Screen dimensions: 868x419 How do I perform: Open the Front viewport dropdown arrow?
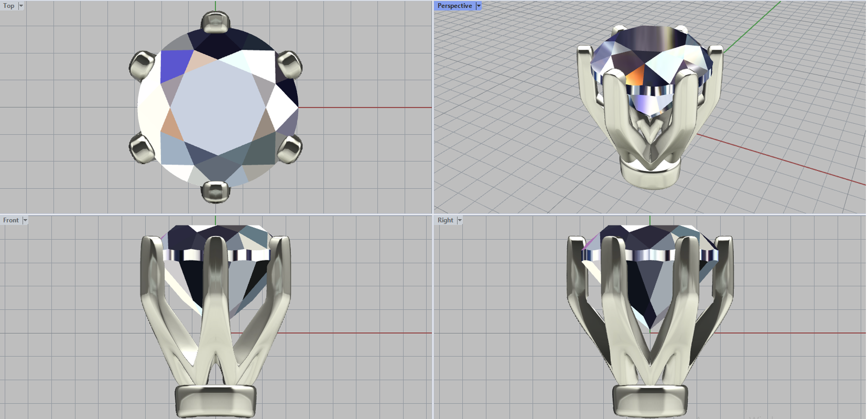click(25, 220)
